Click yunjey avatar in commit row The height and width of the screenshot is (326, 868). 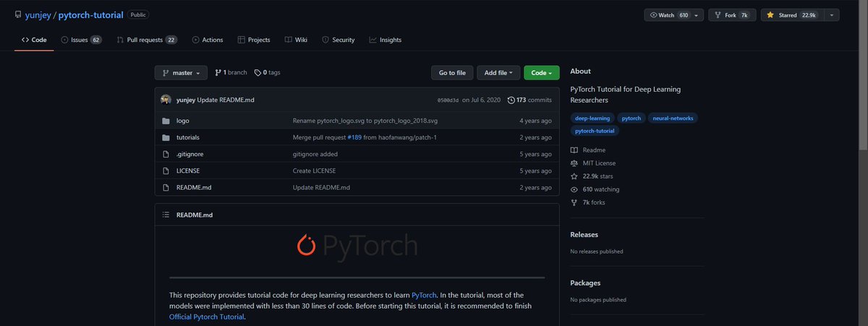click(x=166, y=100)
